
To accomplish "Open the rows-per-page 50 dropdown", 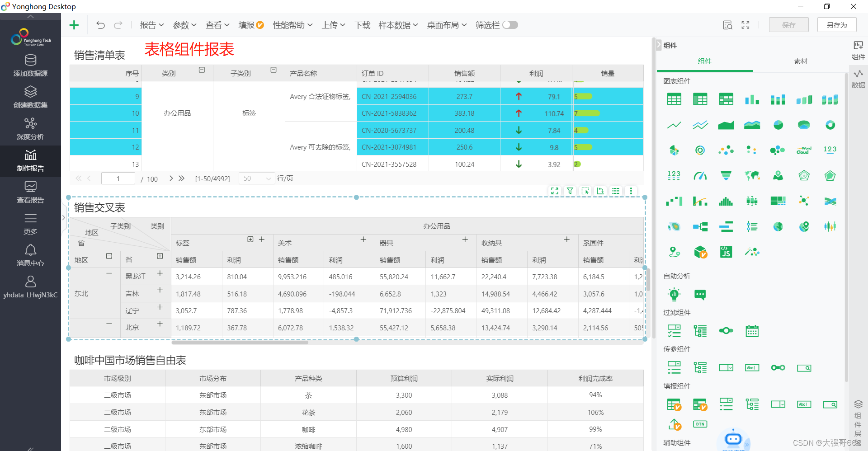I will point(257,179).
